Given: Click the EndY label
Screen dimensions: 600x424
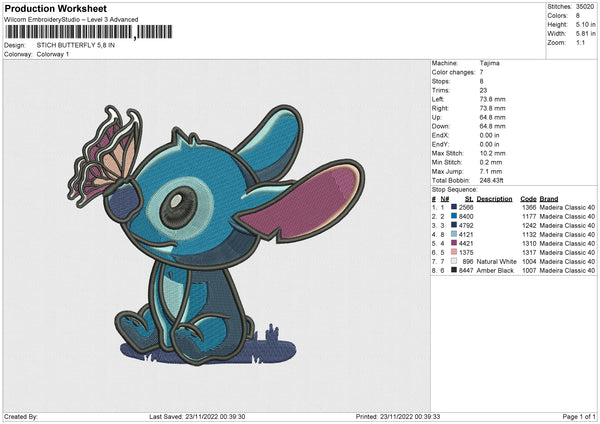Looking at the screenshot, I should pos(440,144).
